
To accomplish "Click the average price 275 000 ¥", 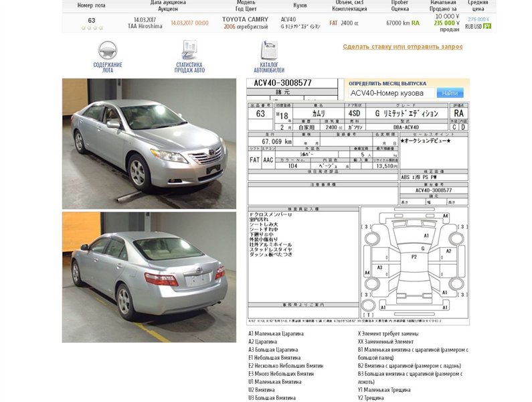I will tap(478, 19).
